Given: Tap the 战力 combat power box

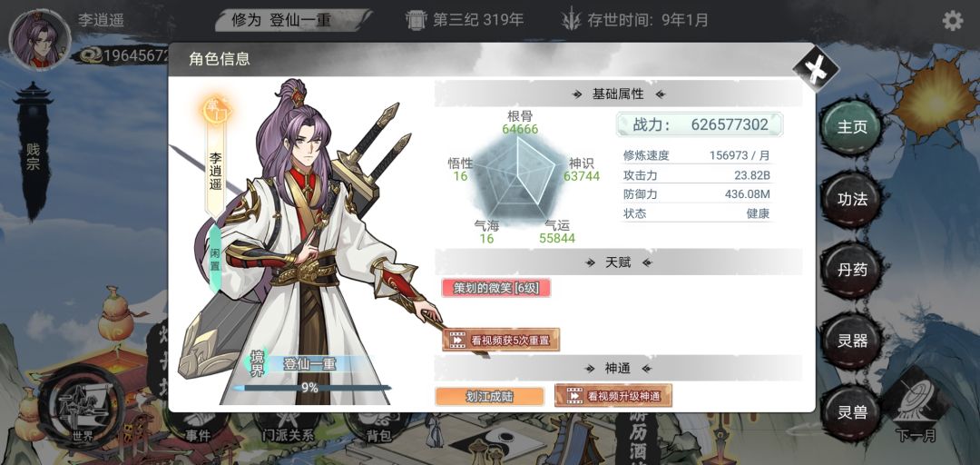Looking at the screenshot, I should tap(700, 124).
